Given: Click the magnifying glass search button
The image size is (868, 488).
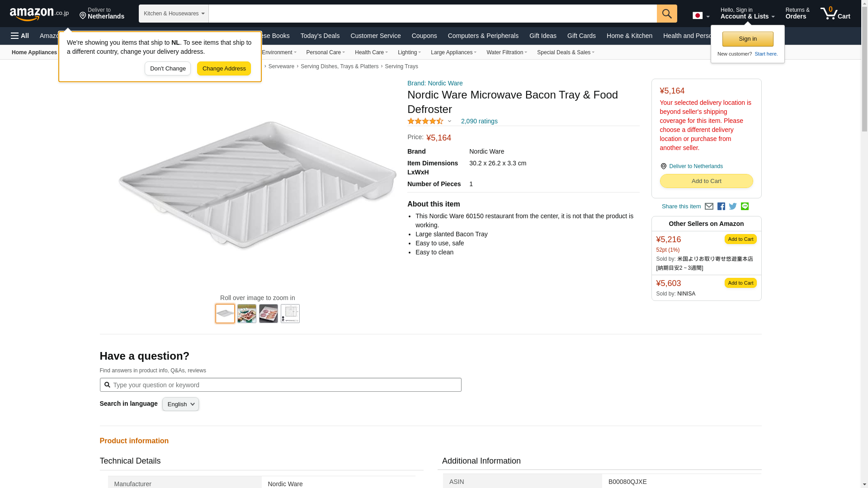Looking at the screenshot, I should click(x=667, y=14).
